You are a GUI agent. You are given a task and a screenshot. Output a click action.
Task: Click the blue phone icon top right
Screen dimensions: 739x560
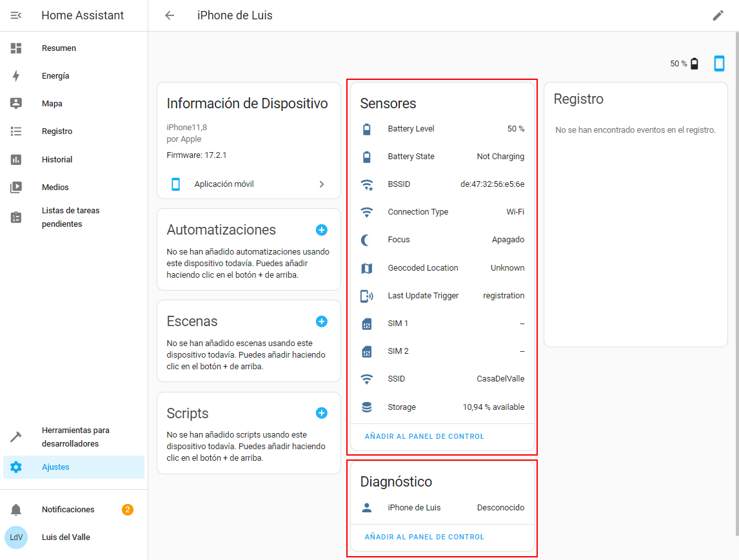pos(719,63)
